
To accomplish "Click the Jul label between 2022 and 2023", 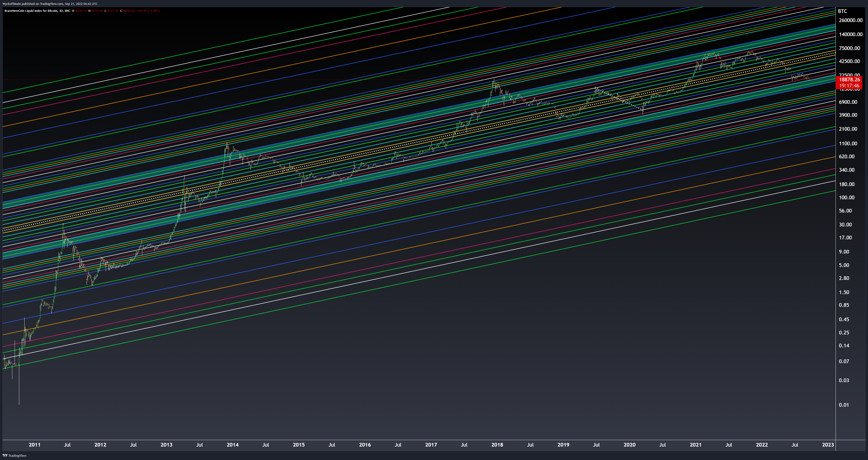I will tap(795, 444).
